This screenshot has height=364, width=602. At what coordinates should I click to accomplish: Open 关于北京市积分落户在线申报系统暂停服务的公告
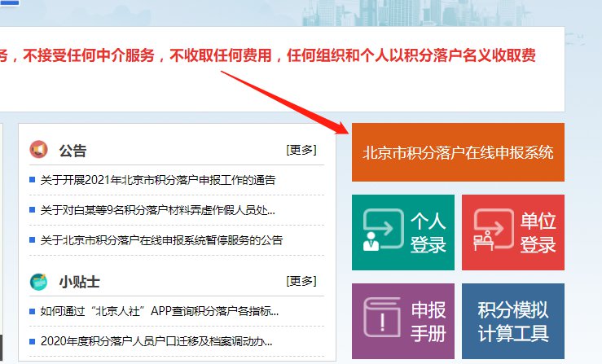point(161,240)
